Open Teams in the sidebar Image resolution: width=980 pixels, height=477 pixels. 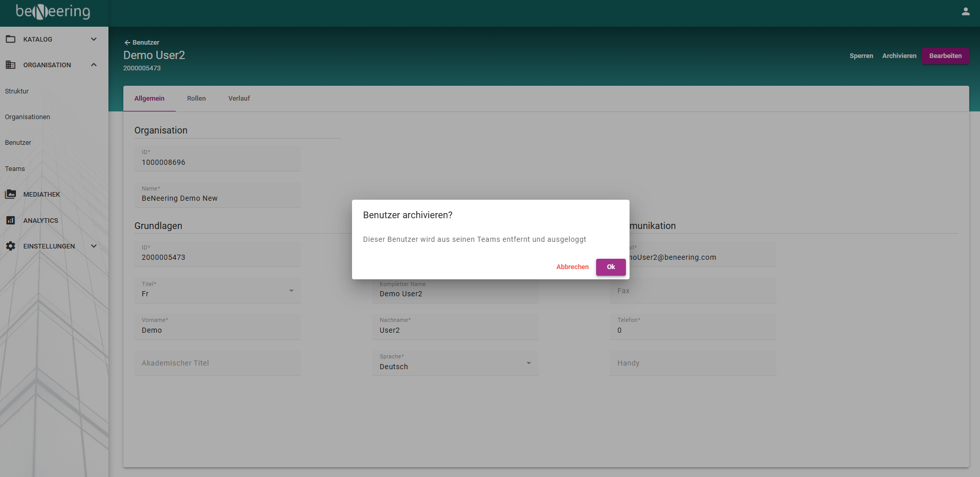(x=15, y=169)
